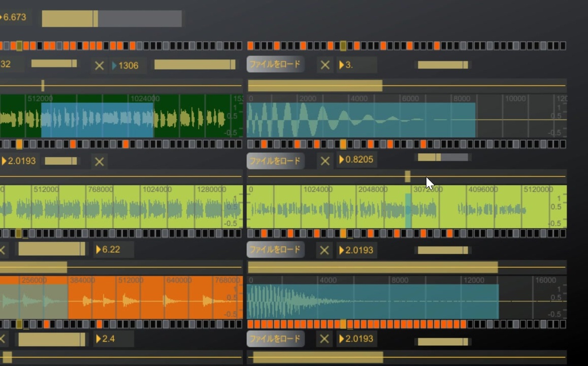Click the ファイルをロード button in the bottom row
Viewport: 588px width, 366px height.
[x=275, y=339]
